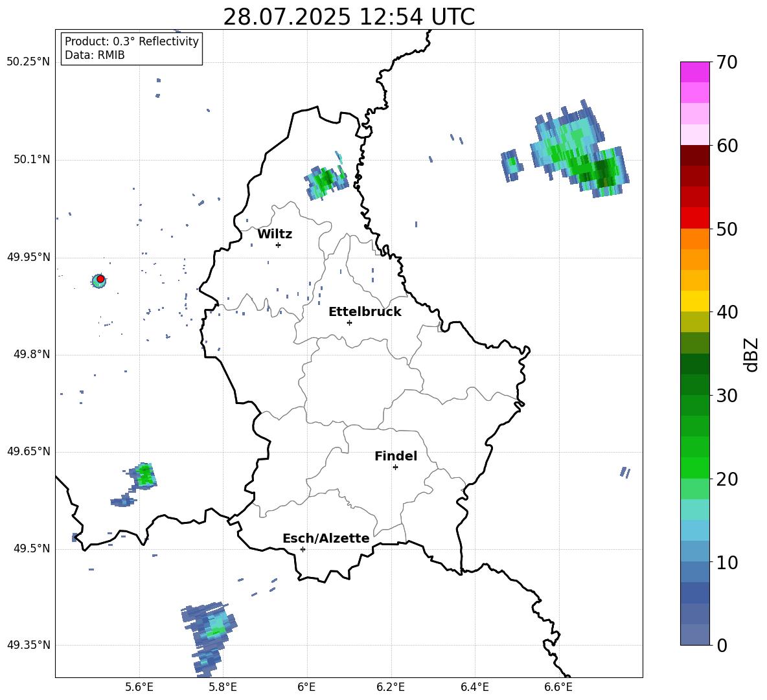Click the Wiltz city label
The image size is (767, 700).
pos(275,234)
